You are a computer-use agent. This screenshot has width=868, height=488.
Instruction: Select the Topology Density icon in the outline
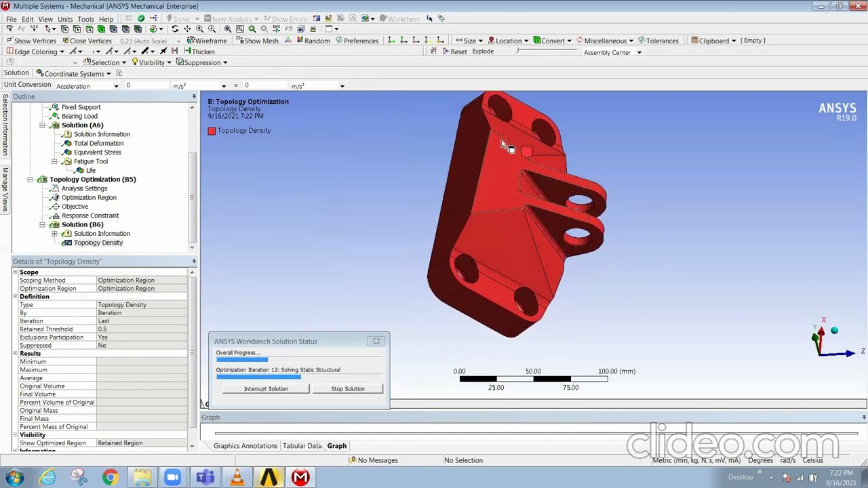point(67,243)
